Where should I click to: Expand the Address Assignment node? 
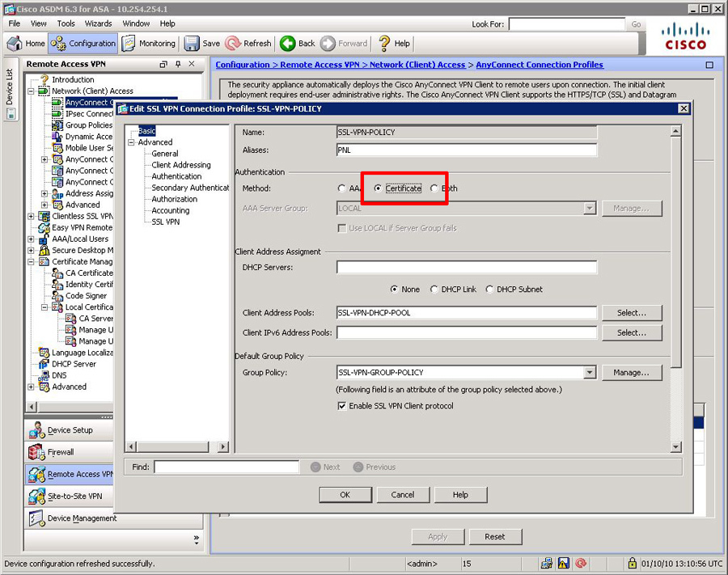tap(44, 193)
